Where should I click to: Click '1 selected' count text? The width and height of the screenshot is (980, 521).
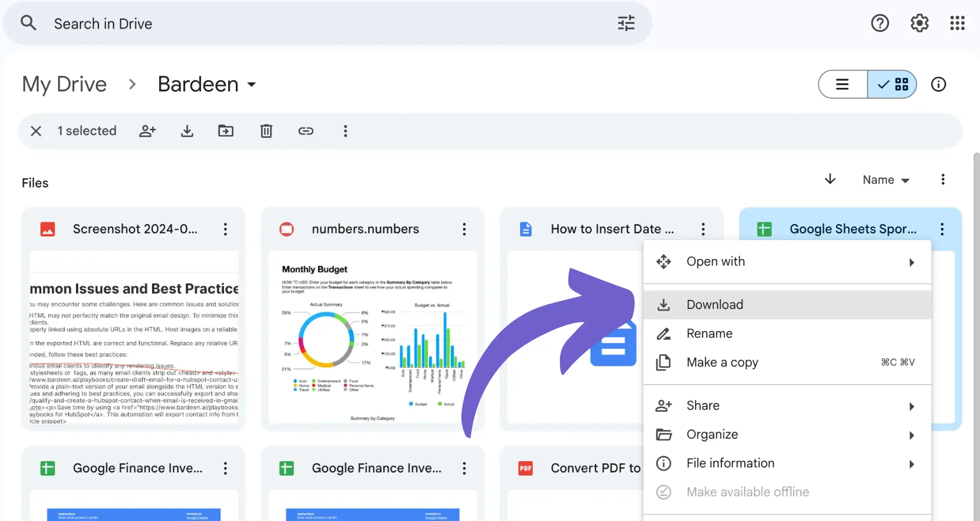(x=87, y=131)
